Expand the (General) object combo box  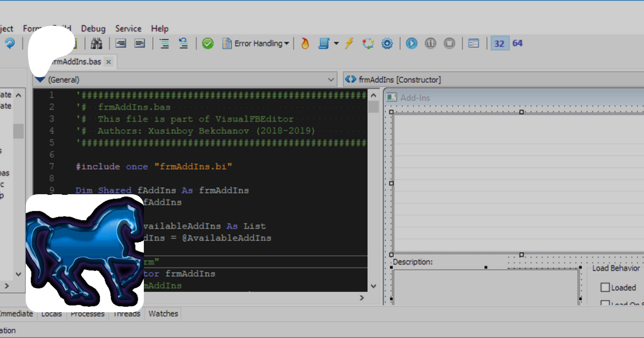tap(331, 80)
